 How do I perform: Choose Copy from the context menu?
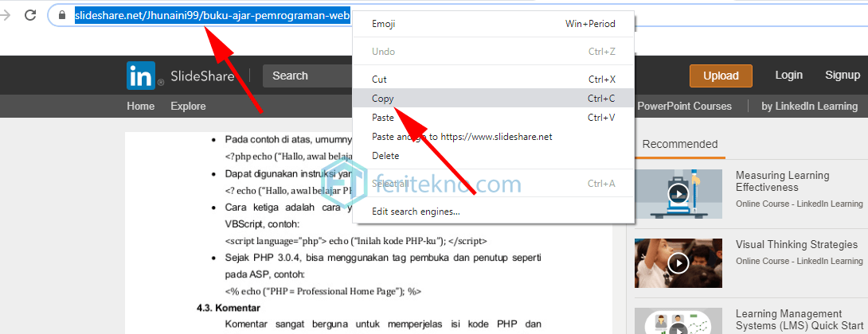494,99
